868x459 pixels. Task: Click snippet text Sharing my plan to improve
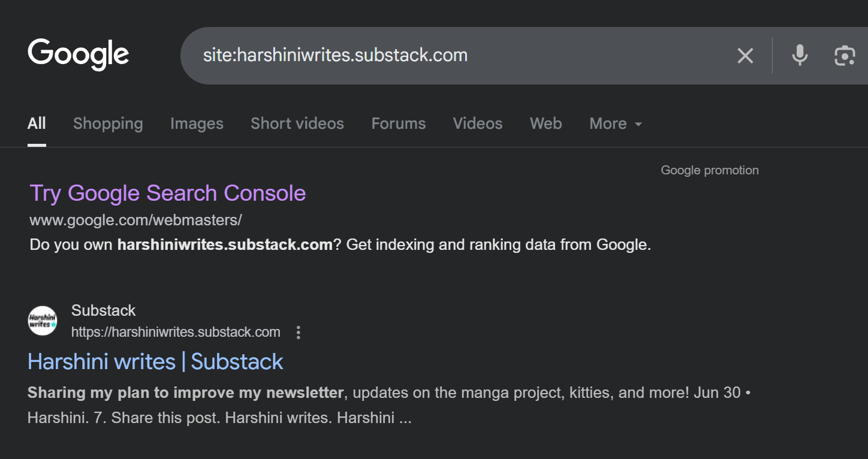(x=185, y=393)
